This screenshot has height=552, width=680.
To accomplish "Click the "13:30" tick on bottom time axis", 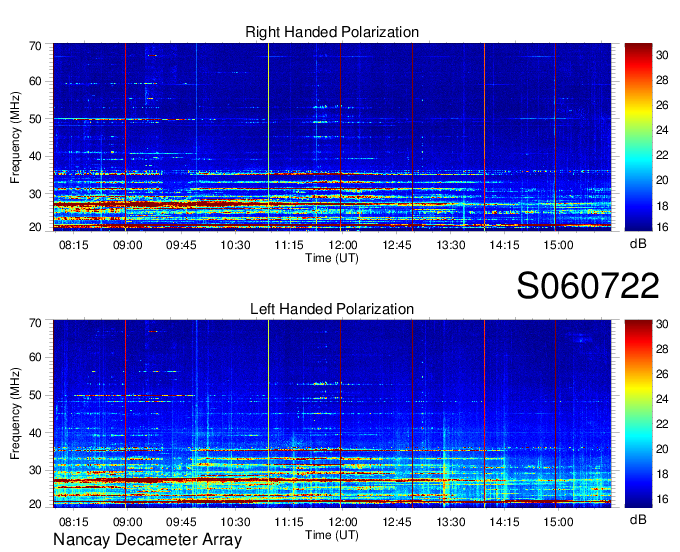I will tap(451, 522).
